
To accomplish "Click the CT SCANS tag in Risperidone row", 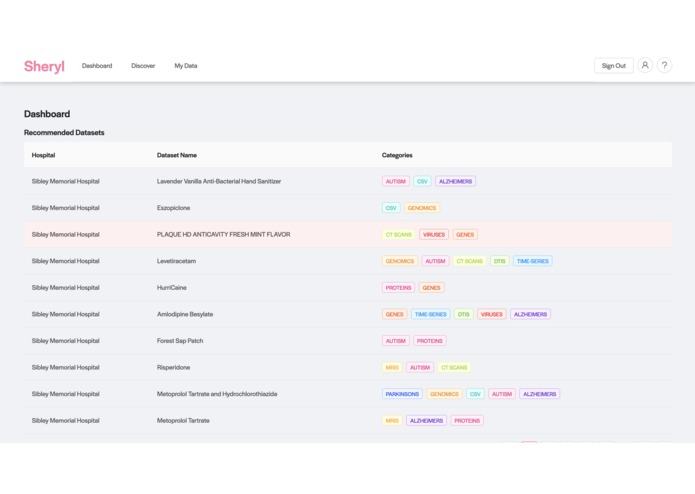I will pos(454,367).
